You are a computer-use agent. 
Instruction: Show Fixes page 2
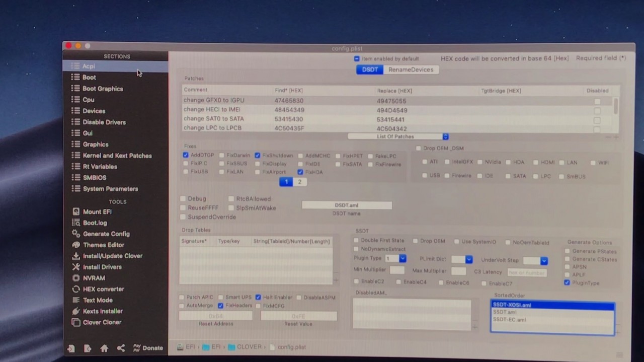[299, 182]
